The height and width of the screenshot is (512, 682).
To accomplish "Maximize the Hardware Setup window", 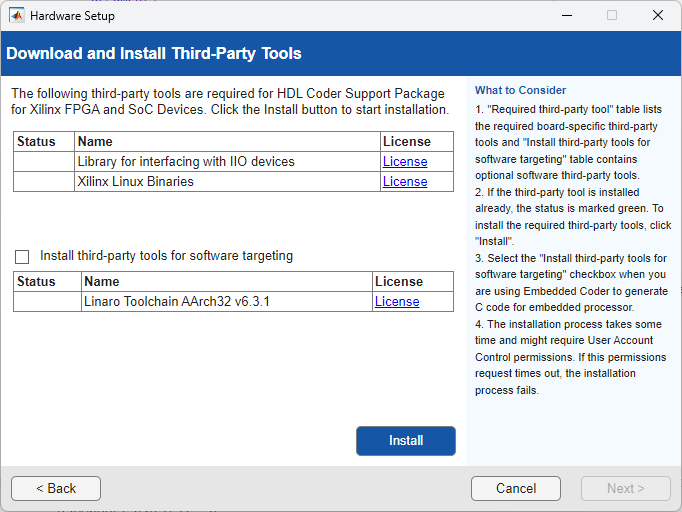I will tap(612, 16).
